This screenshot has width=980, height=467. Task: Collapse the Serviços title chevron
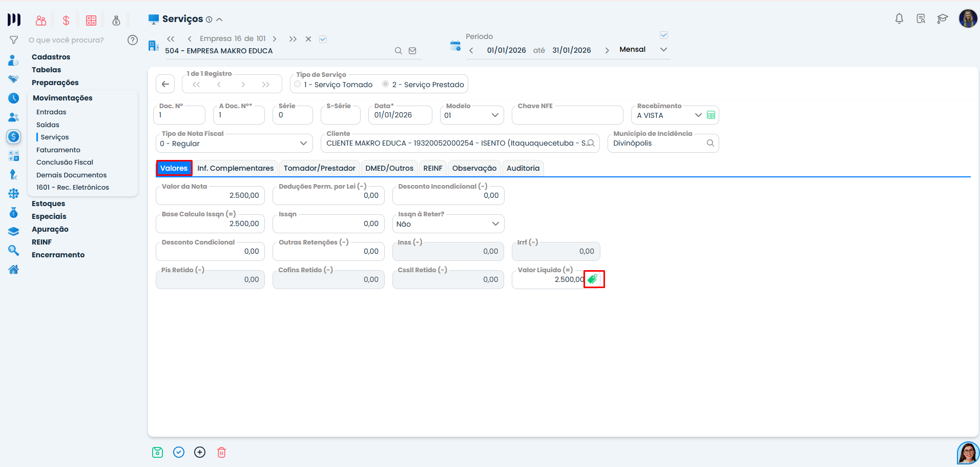(x=219, y=19)
